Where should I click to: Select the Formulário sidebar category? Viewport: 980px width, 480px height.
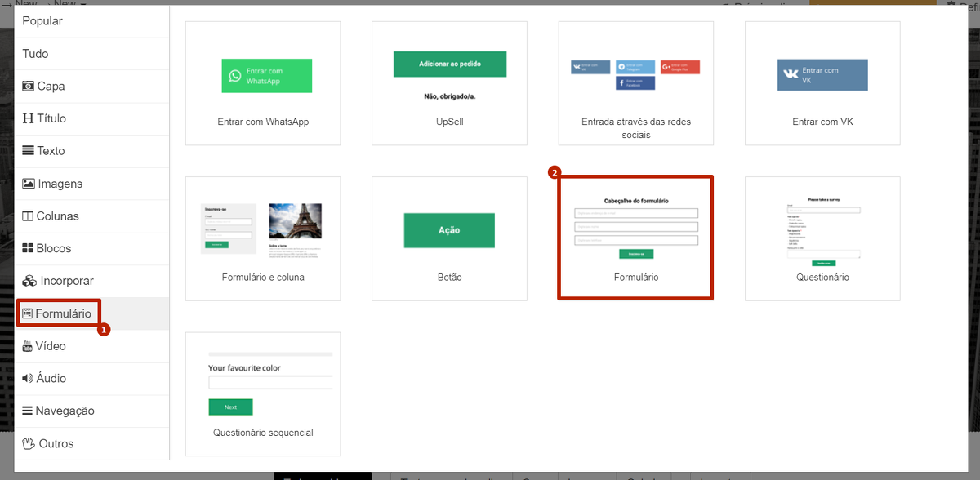tap(57, 313)
